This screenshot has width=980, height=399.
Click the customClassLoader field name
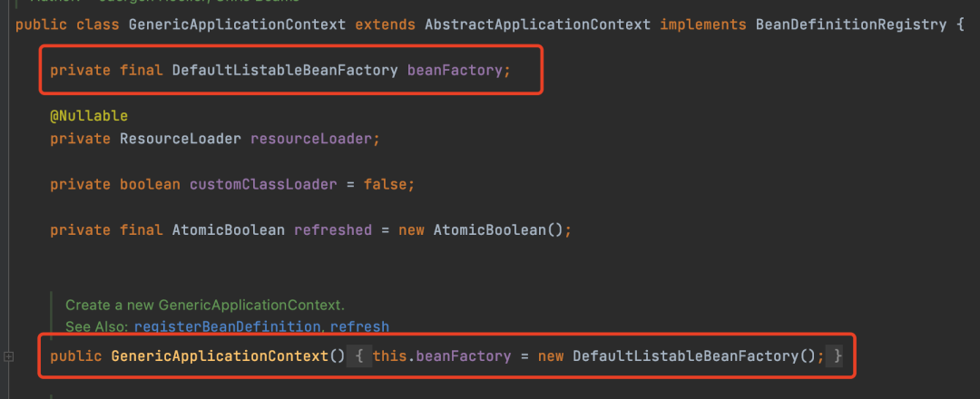pos(263,185)
